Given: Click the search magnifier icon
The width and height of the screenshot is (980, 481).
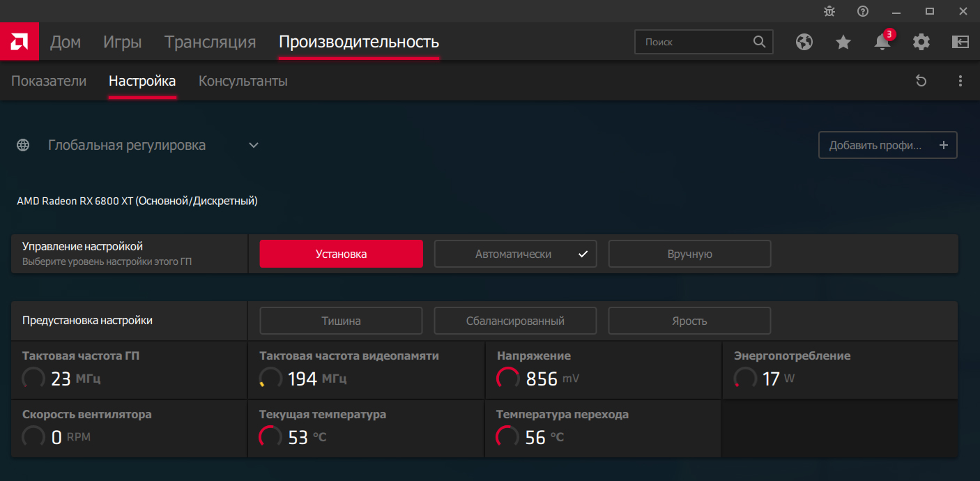Looking at the screenshot, I should click(x=760, y=42).
